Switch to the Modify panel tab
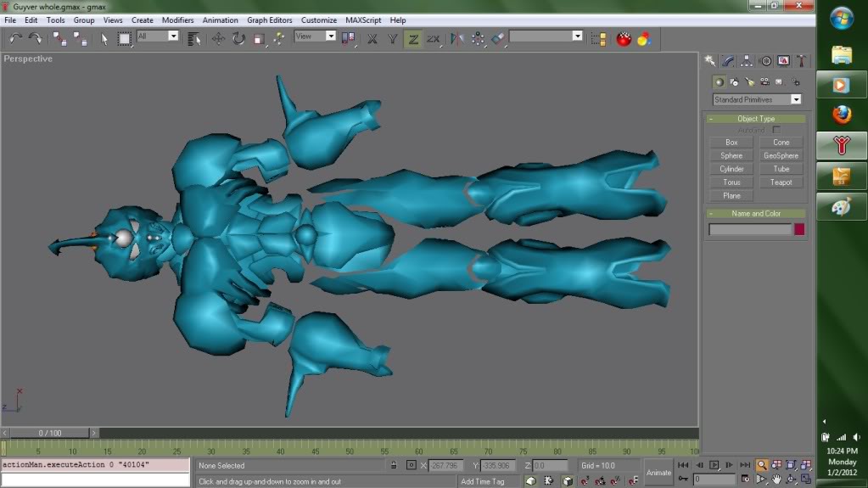868x488 pixels. tap(728, 61)
